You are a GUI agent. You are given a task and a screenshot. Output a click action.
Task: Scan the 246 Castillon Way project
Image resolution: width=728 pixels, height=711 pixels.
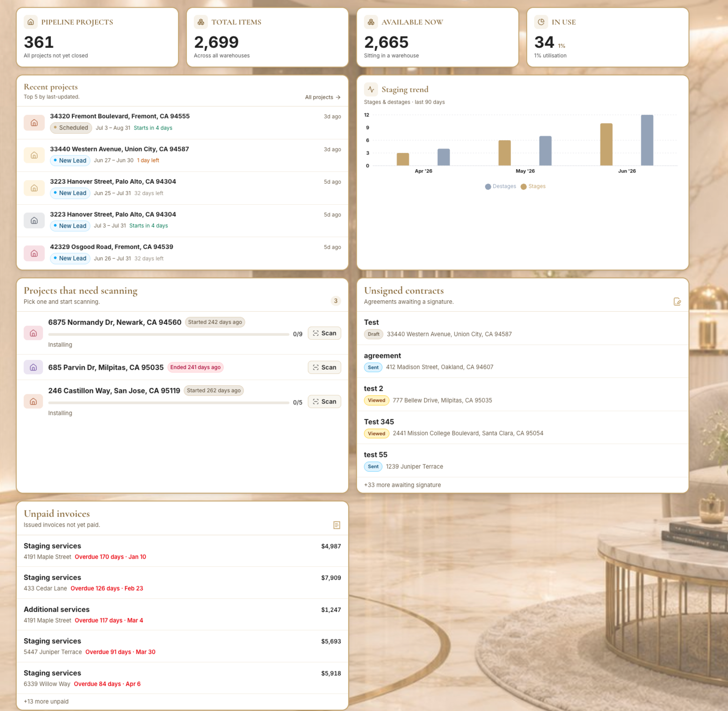[x=324, y=401]
